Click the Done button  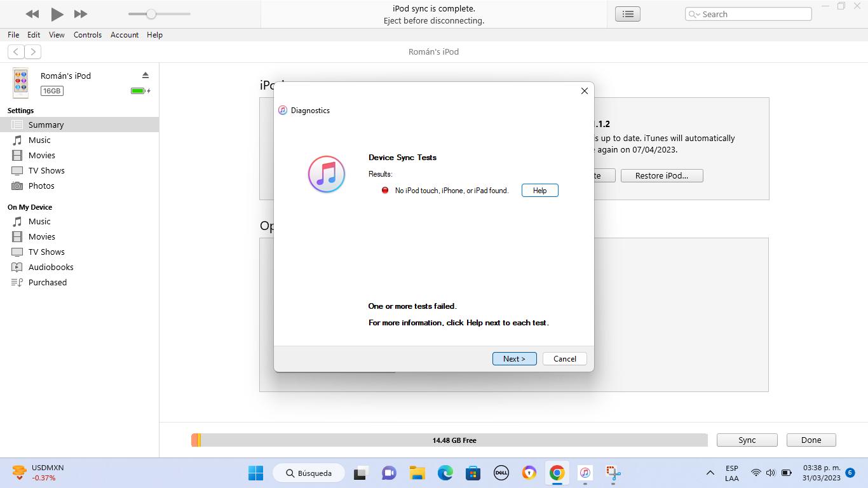point(811,440)
